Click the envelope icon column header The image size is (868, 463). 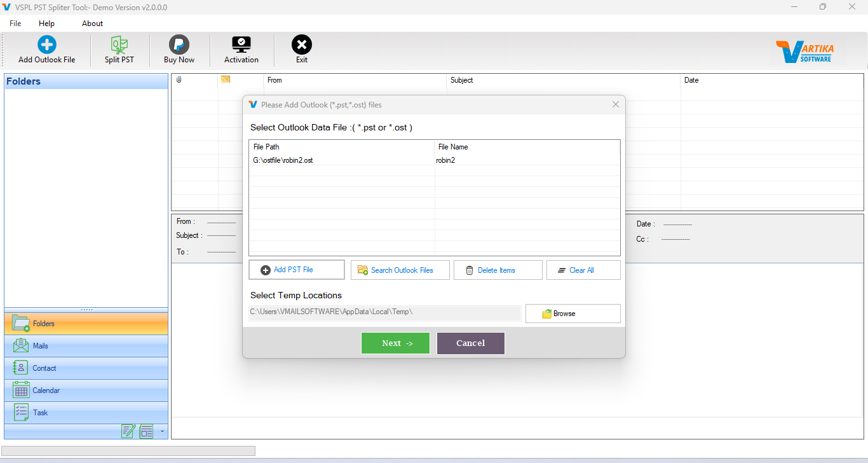click(225, 80)
